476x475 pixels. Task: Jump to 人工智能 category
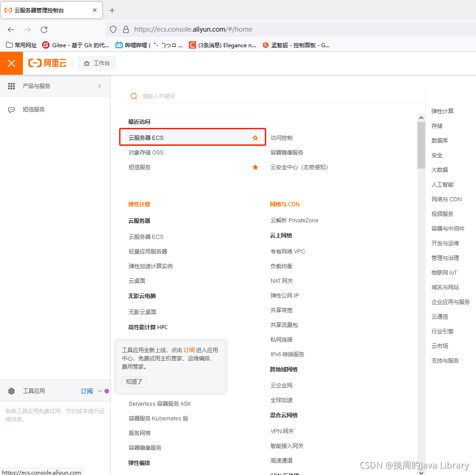click(x=442, y=184)
